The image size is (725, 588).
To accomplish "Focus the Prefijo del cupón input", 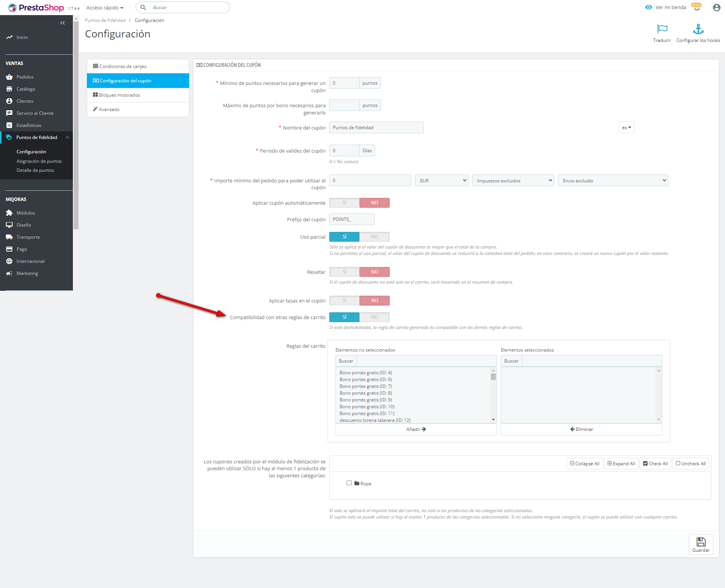I will 352,219.
